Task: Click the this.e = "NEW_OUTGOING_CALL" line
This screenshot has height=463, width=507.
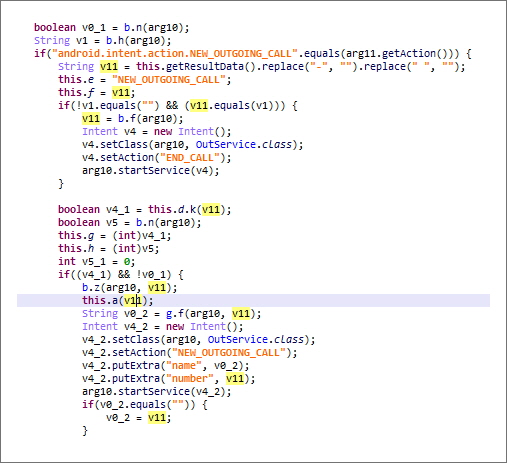Action: point(144,79)
